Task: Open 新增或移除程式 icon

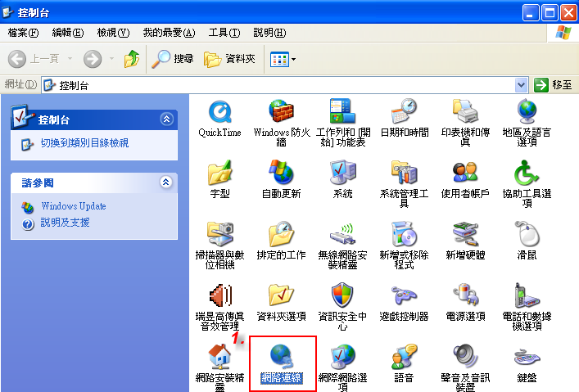Action: click(404, 234)
